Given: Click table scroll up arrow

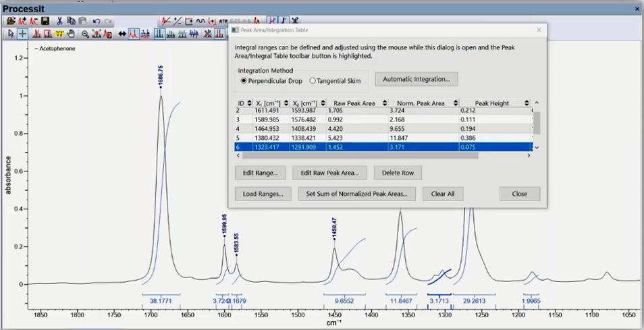Looking at the screenshot, I should (537, 103).
